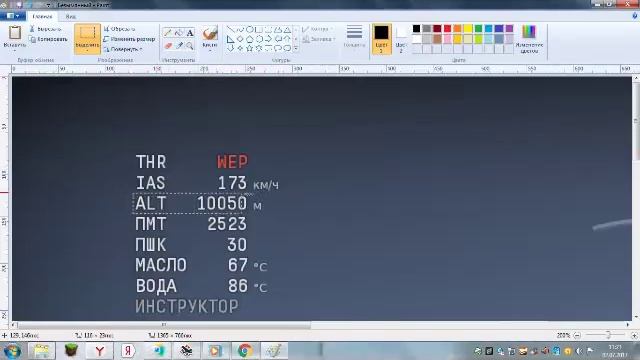Select the Fill with color bucket tool
640x360 pixels.
point(179,33)
